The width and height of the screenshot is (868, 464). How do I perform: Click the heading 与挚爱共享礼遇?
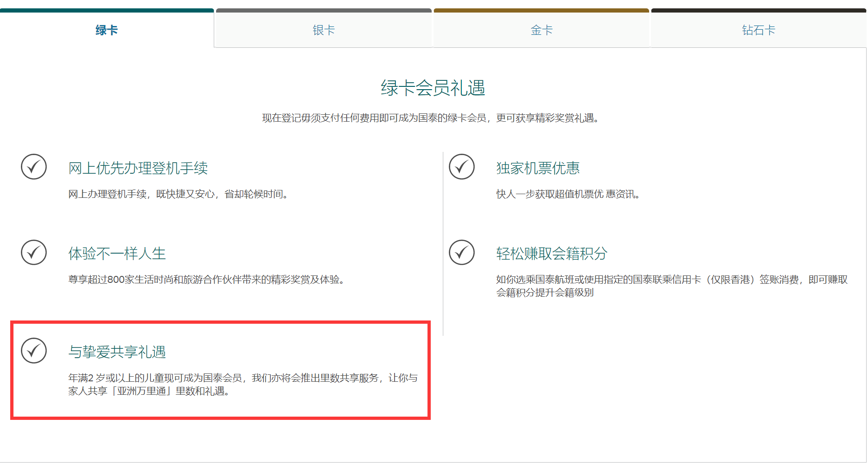coord(117,352)
